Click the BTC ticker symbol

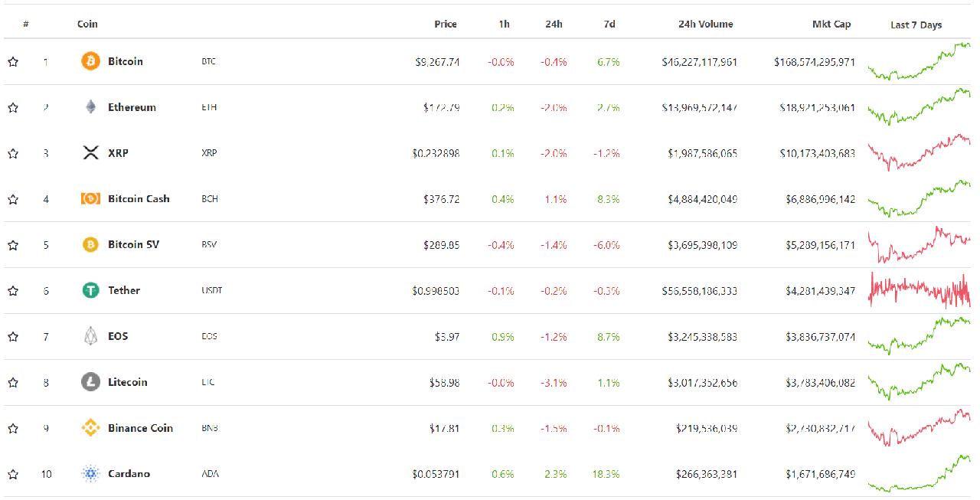pyautogui.click(x=208, y=61)
